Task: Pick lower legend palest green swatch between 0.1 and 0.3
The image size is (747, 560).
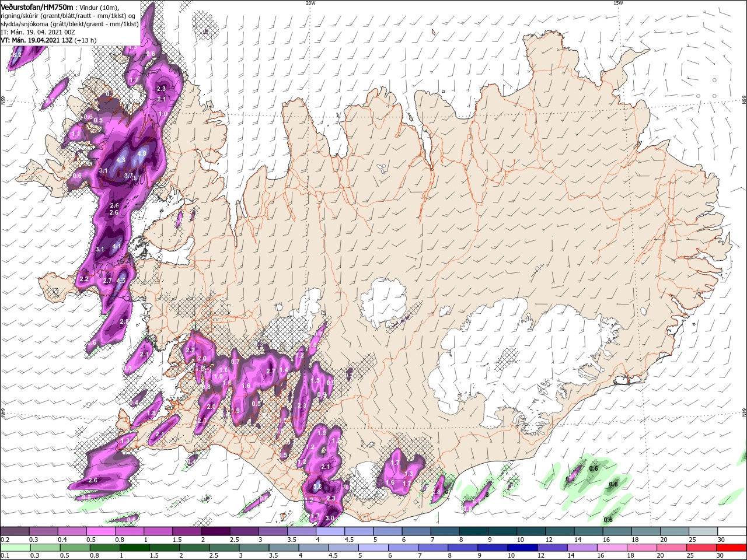Action: point(15,547)
